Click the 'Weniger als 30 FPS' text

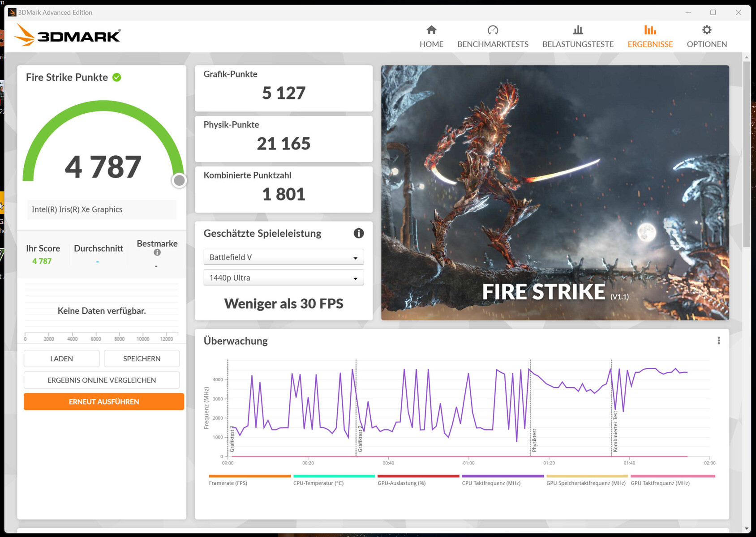click(283, 304)
